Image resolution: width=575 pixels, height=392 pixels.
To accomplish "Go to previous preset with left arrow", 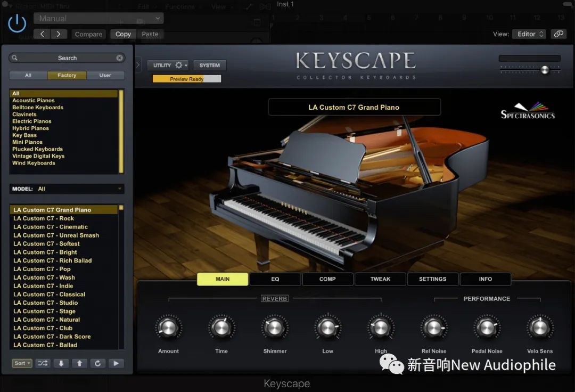I will [x=42, y=34].
